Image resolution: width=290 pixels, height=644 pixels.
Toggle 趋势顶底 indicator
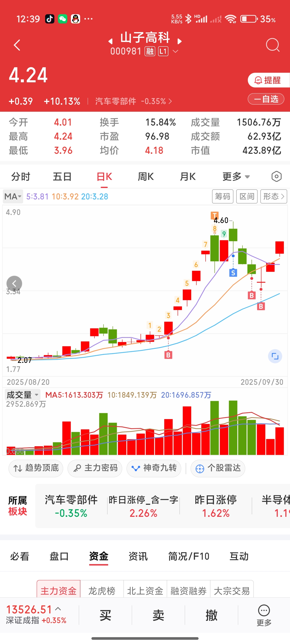(x=36, y=468)
